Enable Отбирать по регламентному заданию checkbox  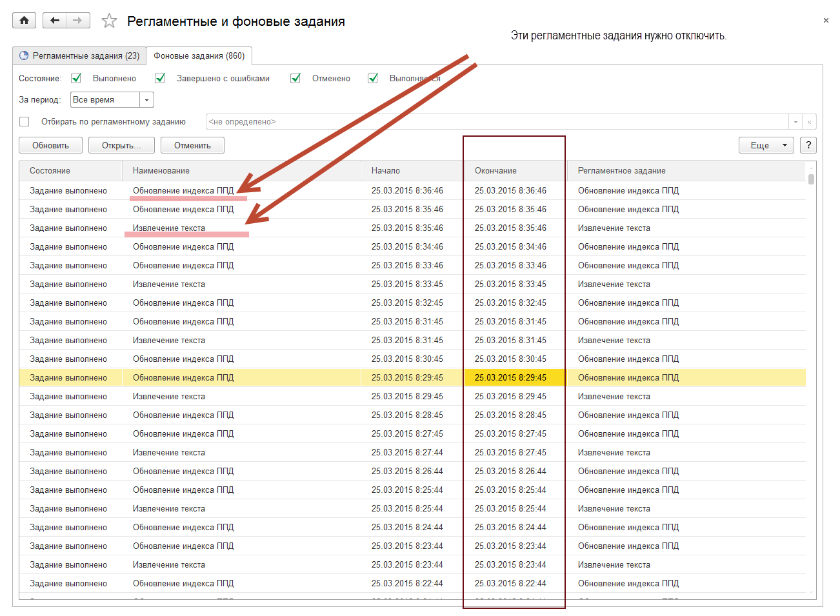[x=25, y=121]
